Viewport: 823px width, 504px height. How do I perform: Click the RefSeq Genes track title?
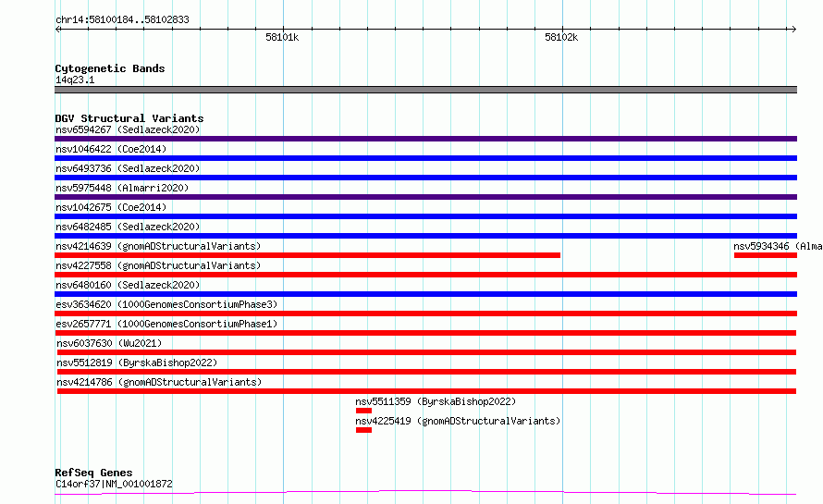(x=94, y=473)
